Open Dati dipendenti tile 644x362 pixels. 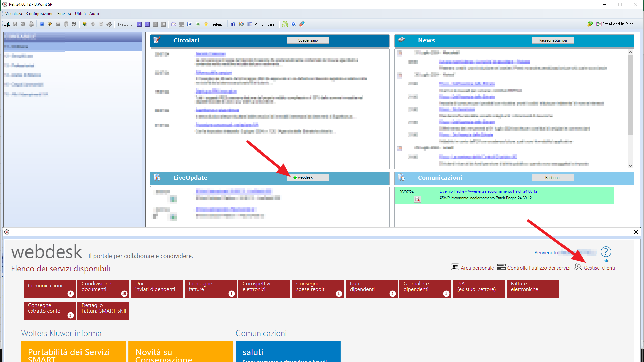click(x=372, y=289)
